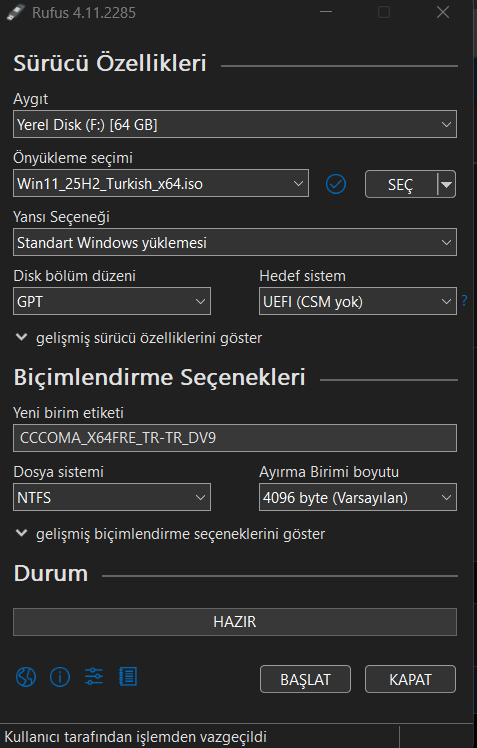The height and width of the screenshot is (748, 477).
Task: Show the log notebook icon
Action: pyautogui.click(x=128, y=676)
